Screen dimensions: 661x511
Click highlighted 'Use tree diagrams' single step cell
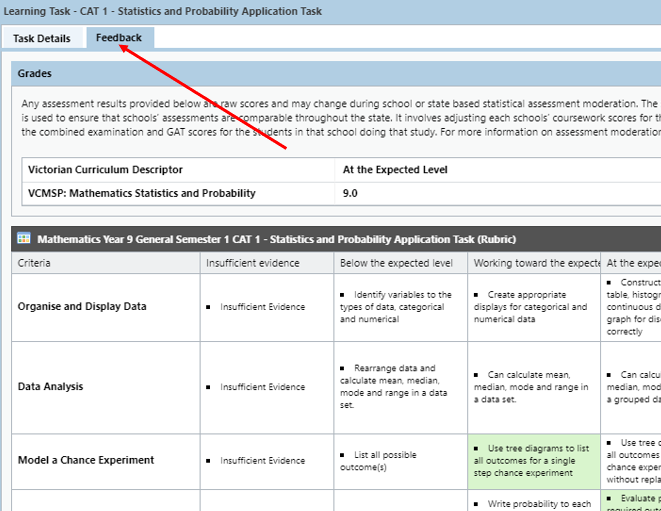[534, 461]
